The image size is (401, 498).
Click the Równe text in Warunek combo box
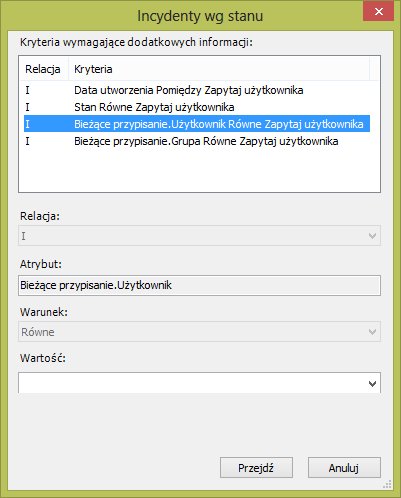click(x=38, y=332)
